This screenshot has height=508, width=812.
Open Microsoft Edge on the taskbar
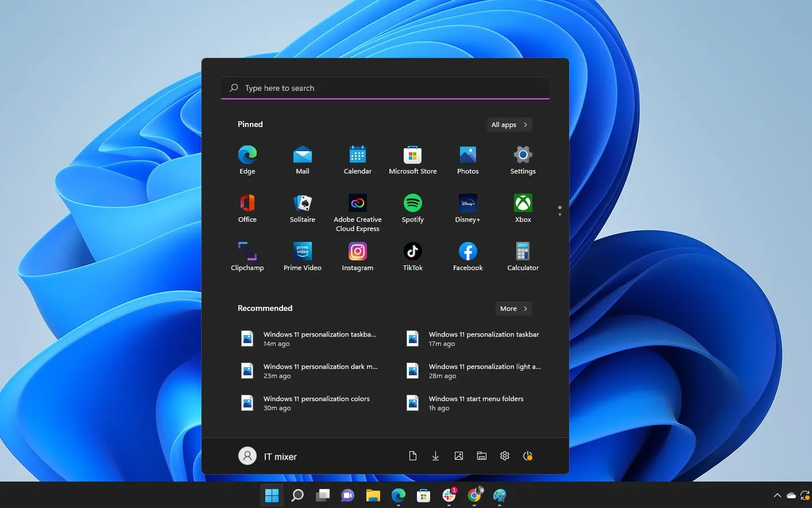tap(398, 495)
